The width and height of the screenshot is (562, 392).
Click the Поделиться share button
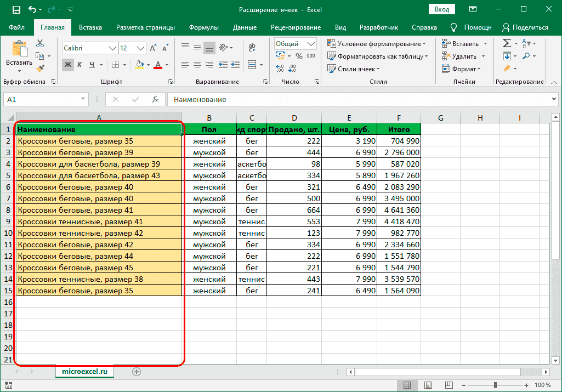(x=525, y=27)
